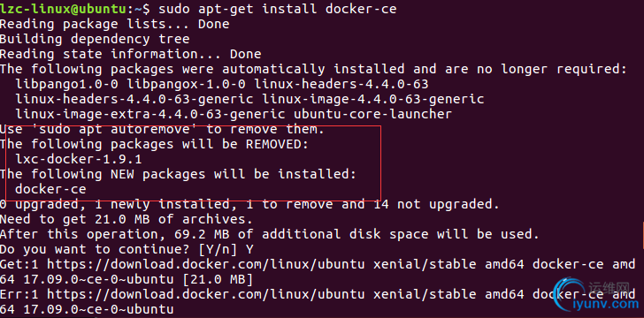Select the lxc-docker-1.9.1 package name
Screen dimensions: 644x318
tap(79, 159)
